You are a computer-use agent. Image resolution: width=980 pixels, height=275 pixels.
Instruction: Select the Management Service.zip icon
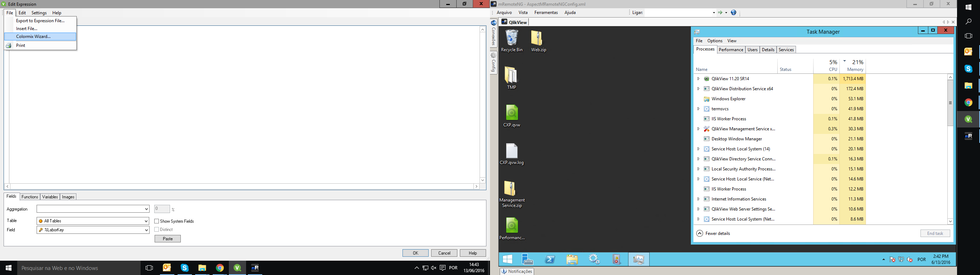512,194
